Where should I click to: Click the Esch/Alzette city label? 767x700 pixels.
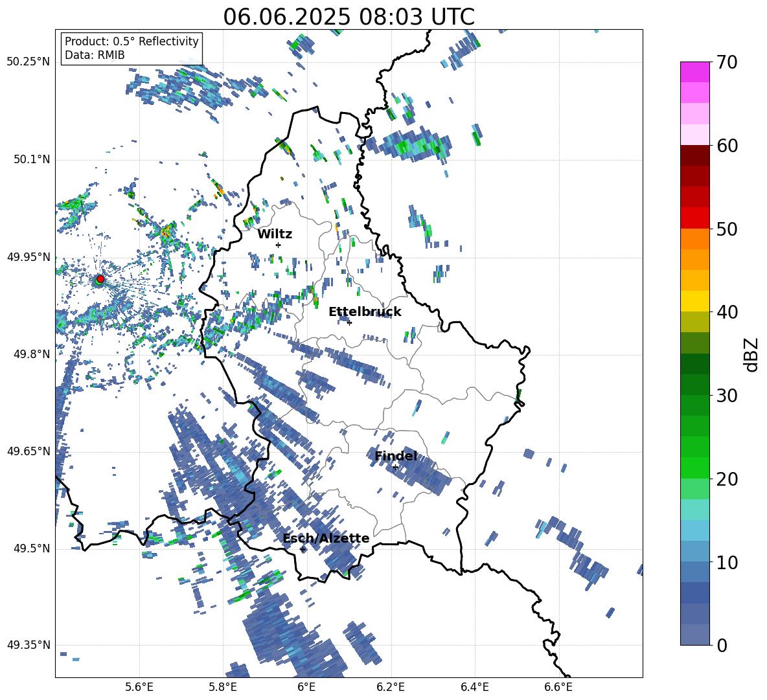click(x=326, y=538)
